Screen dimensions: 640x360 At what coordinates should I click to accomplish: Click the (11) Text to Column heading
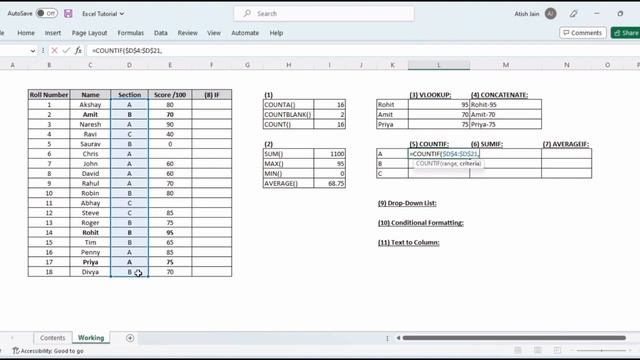tap(409, 242)
